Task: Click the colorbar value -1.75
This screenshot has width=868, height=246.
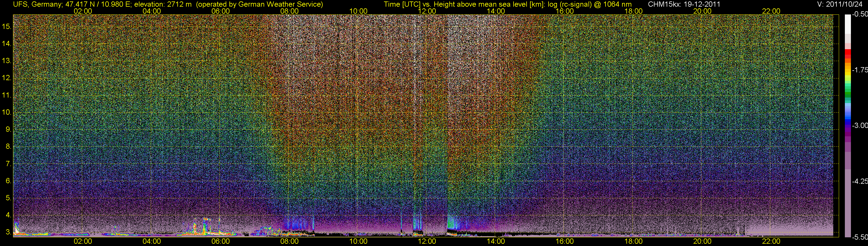Action: pos(860,70)
